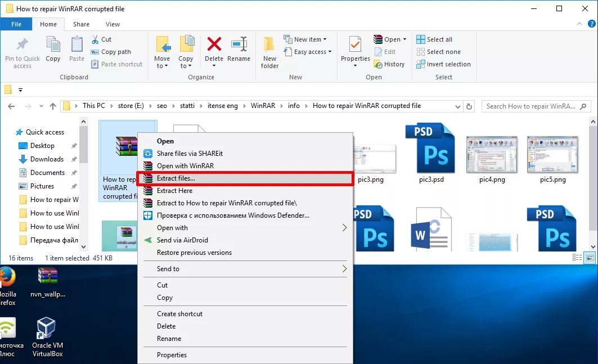Open nvn_wallp archive on desktop
This screenshot has width=598, height=364.
[48, 283]
